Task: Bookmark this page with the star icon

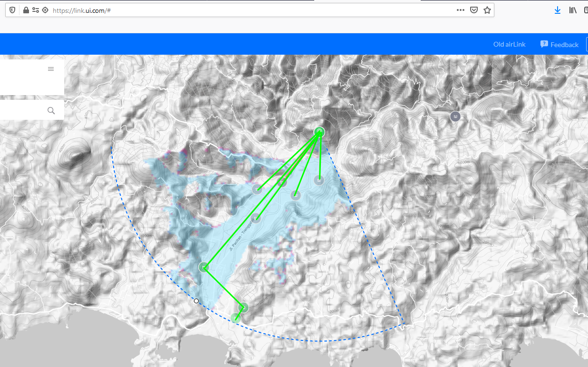Action: 487,10
